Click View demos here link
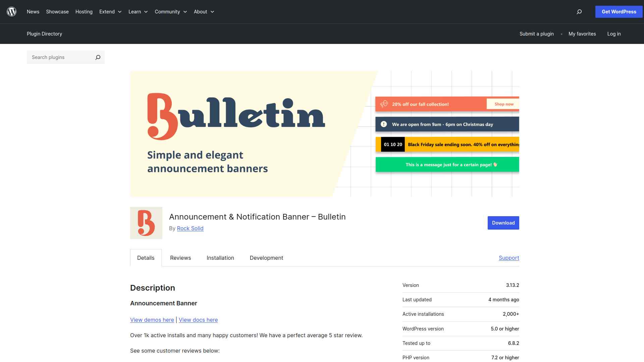This screenshot has height=362, width=644. coord(152,320)
